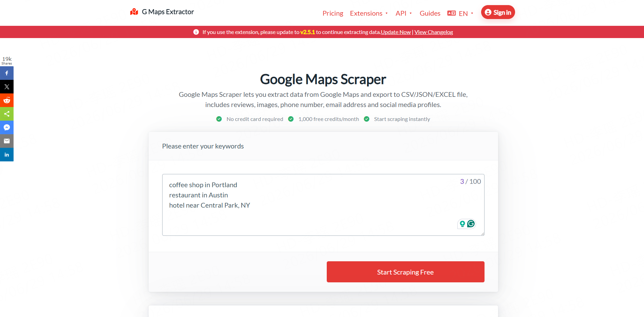Click the Google Maps Scraper heading

[x=323, y=79]
